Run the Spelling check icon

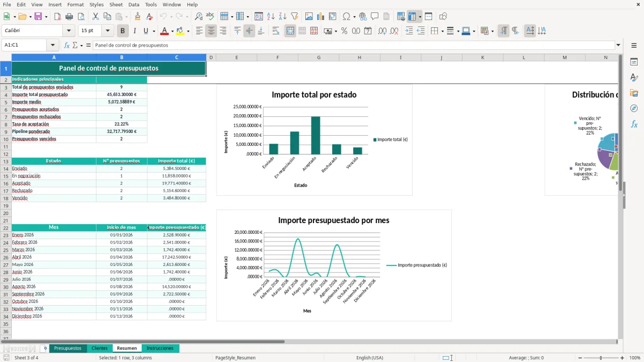pos(210,17)
